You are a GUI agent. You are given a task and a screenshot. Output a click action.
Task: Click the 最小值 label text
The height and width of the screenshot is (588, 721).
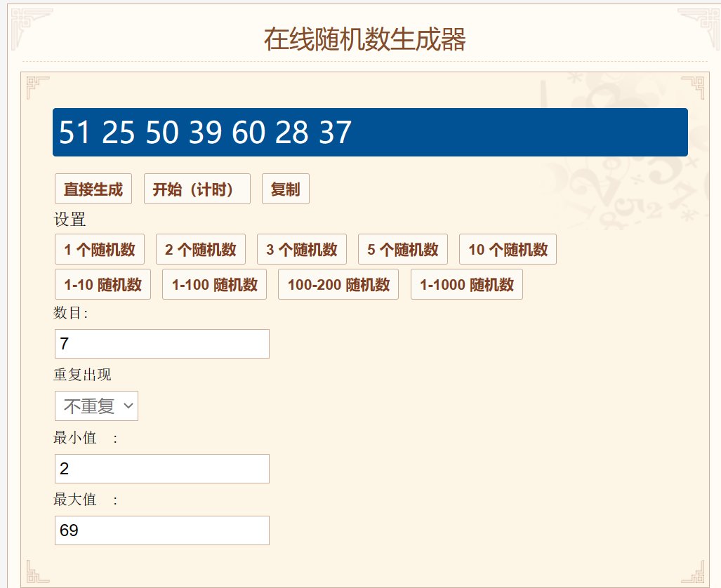click(75, 438)
